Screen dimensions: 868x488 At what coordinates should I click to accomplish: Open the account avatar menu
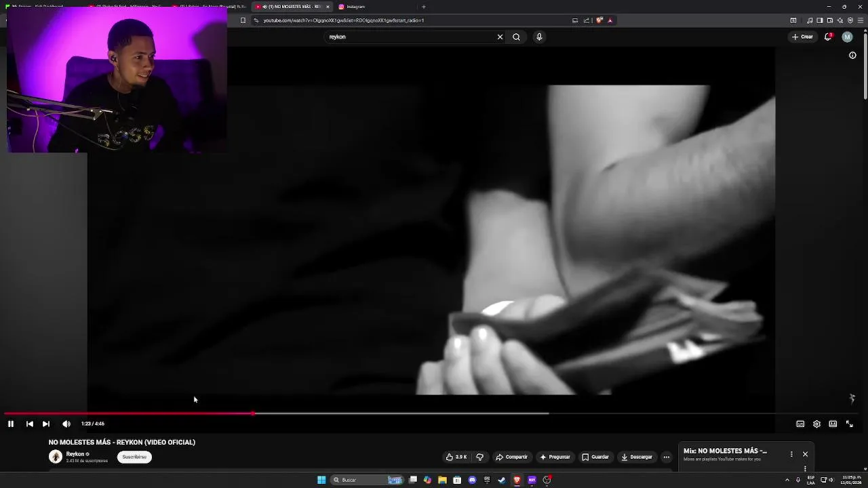(847, 37)
